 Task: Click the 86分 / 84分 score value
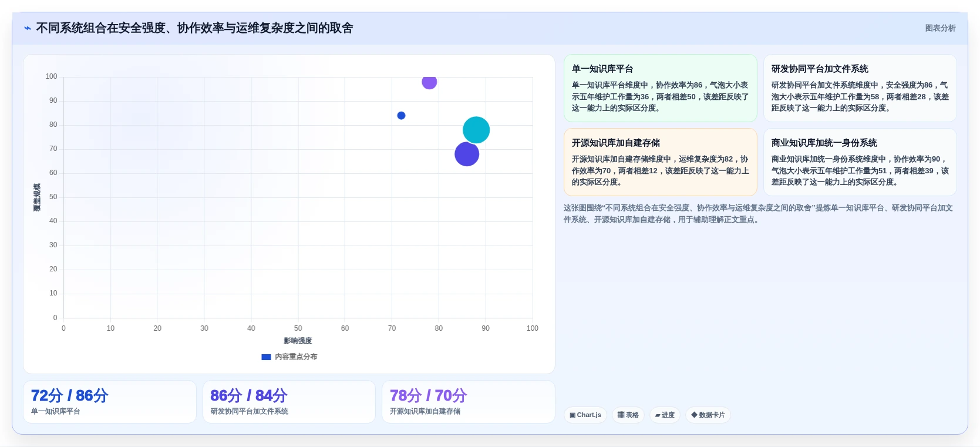tap(248, 396)
